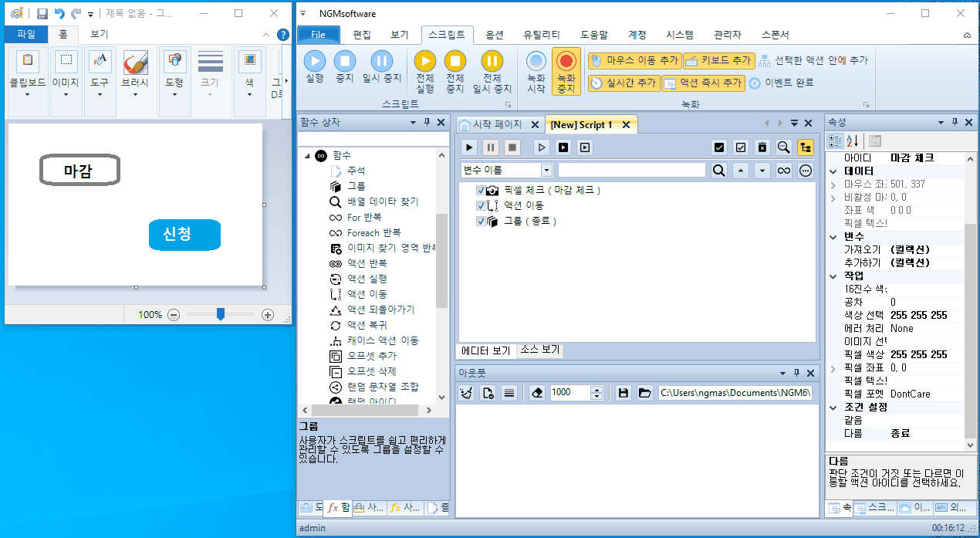Click the solid play icon in script editor toolbar
The height and width of the screenshot is (538, 980).
(x=469, y=147)
